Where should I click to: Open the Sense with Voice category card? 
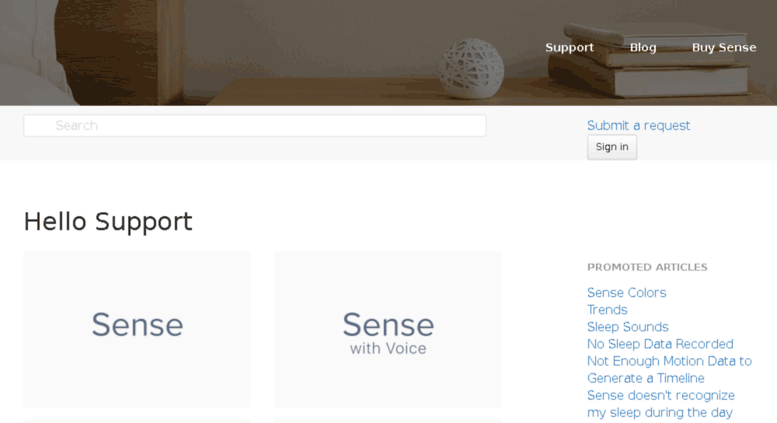click(388, 329)
